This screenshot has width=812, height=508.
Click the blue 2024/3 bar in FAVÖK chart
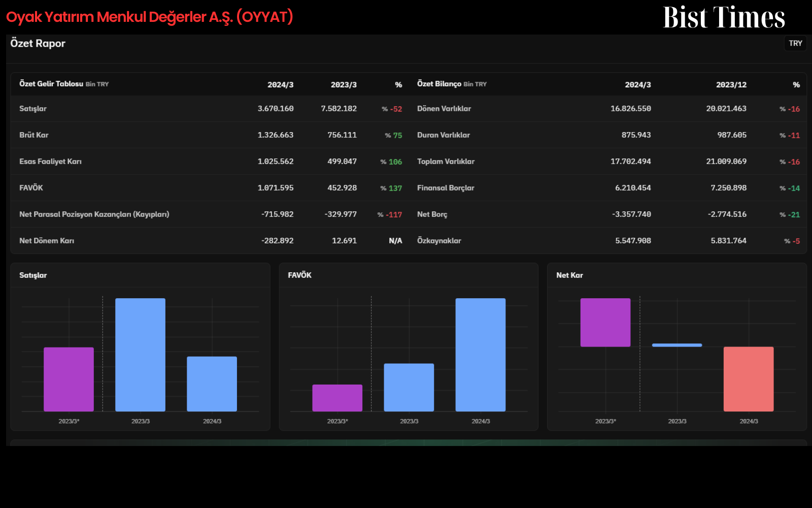481,355
